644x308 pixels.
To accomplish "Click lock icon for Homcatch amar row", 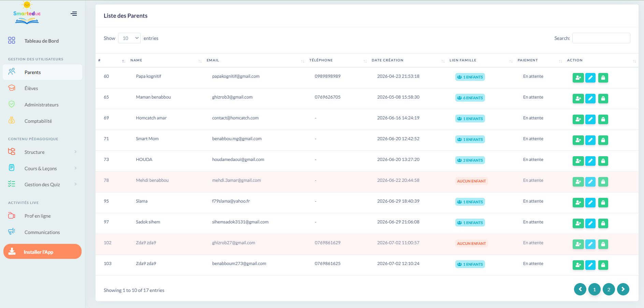I will [603, 119].
